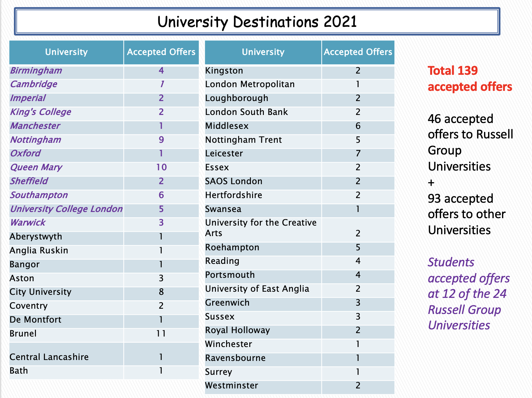Screen dimensions: 532x398
Task: Click the red 'Total 139 accepted offers' text
Action: click(470, 79)
